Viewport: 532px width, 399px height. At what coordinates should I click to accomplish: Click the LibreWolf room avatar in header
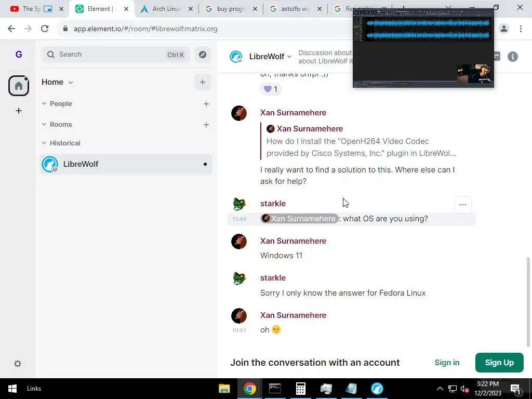[236, 57]
